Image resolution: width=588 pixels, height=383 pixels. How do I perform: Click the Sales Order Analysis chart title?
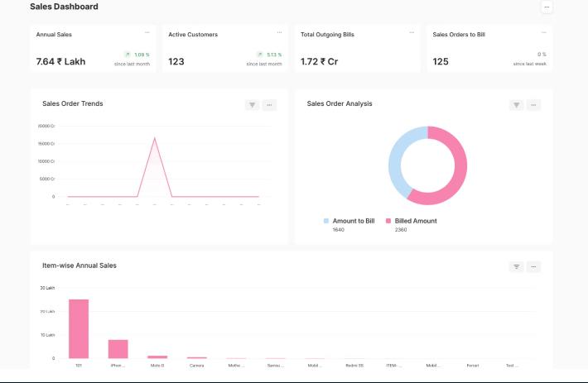(340, 103)
